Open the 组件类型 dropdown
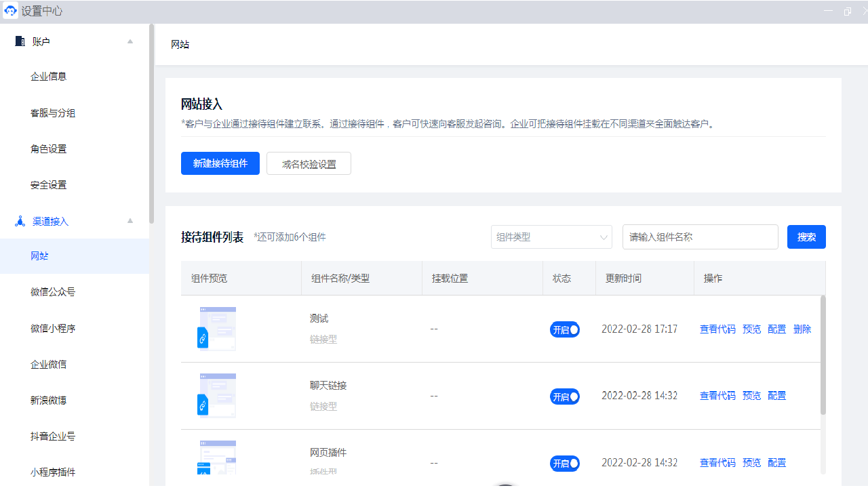Image resolution: width=868 pixels, height=488 pixels. (x=551, y=237)
